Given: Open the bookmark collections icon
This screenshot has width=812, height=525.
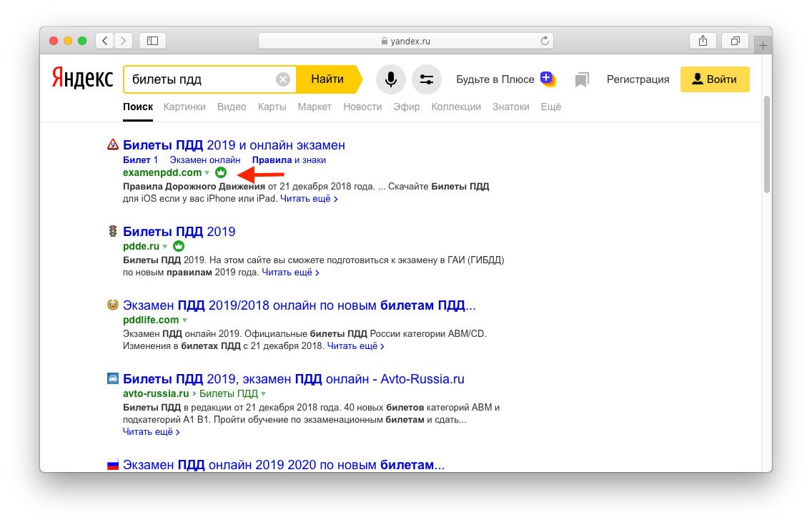Looking at the screenshot, I should pyautogui.click(x=582, y=80).
